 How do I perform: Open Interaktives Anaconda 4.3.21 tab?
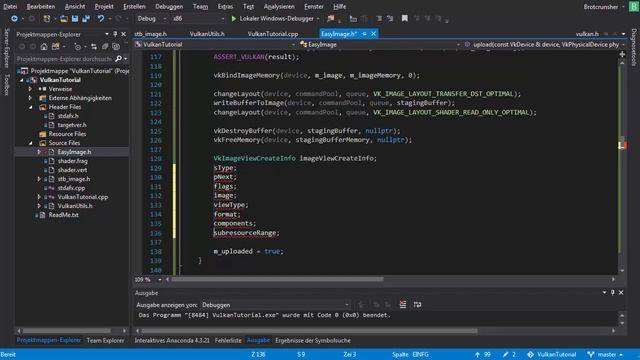click(172, 340)
